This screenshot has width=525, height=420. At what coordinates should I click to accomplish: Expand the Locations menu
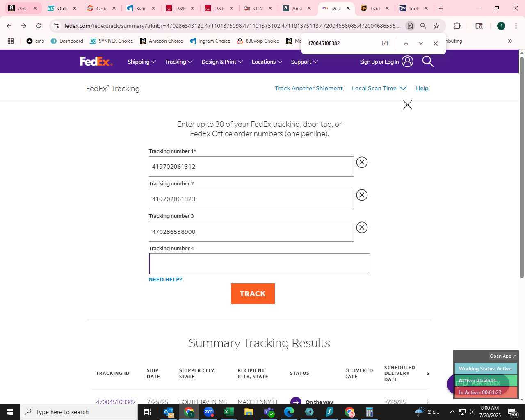267,62
